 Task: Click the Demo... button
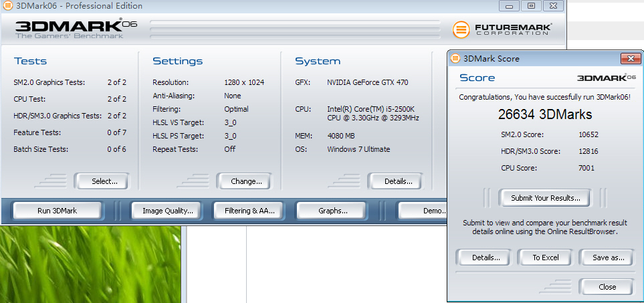coord(423,211)
